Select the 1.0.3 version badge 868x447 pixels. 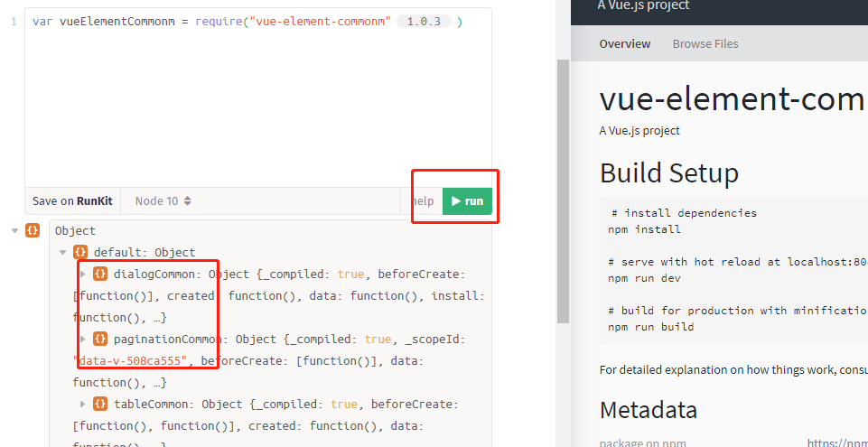coord(424,22)
